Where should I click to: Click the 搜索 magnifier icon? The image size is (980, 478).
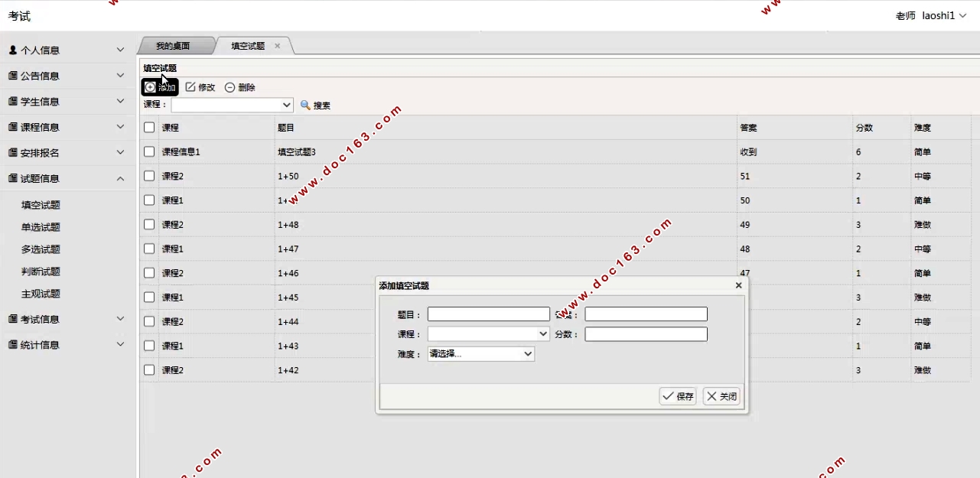pyautogui.click(x=305, y=105)
